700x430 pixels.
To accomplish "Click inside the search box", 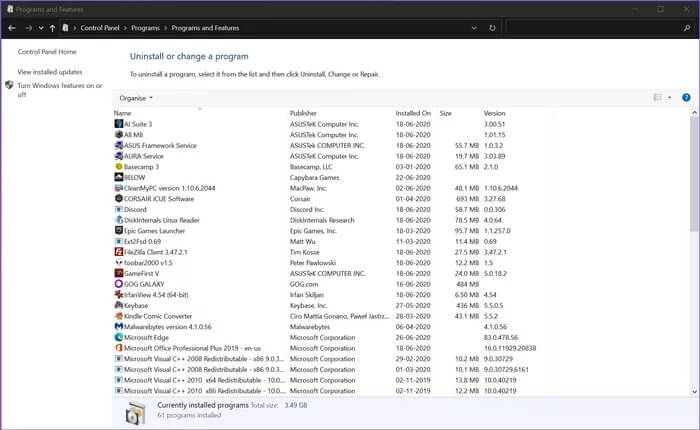I will [594, 28].
